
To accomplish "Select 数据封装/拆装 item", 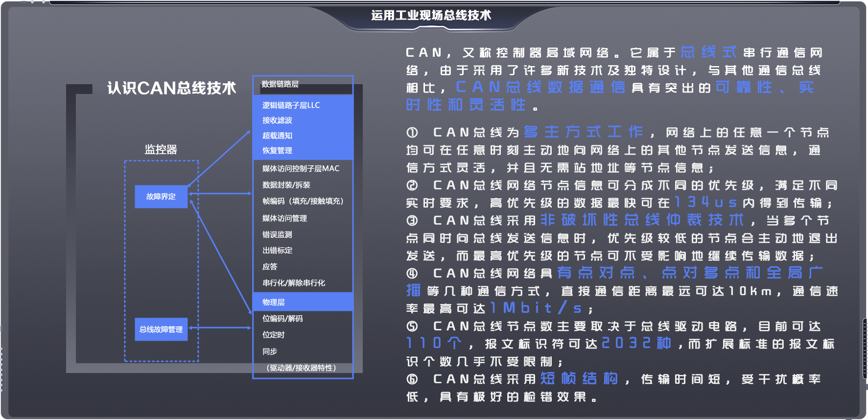I will click(286, 185).
